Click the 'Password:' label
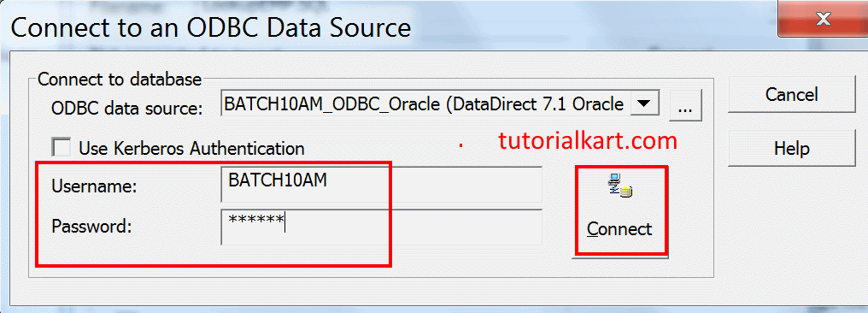The height and width of the screenshot is (313, 868). 91,227
